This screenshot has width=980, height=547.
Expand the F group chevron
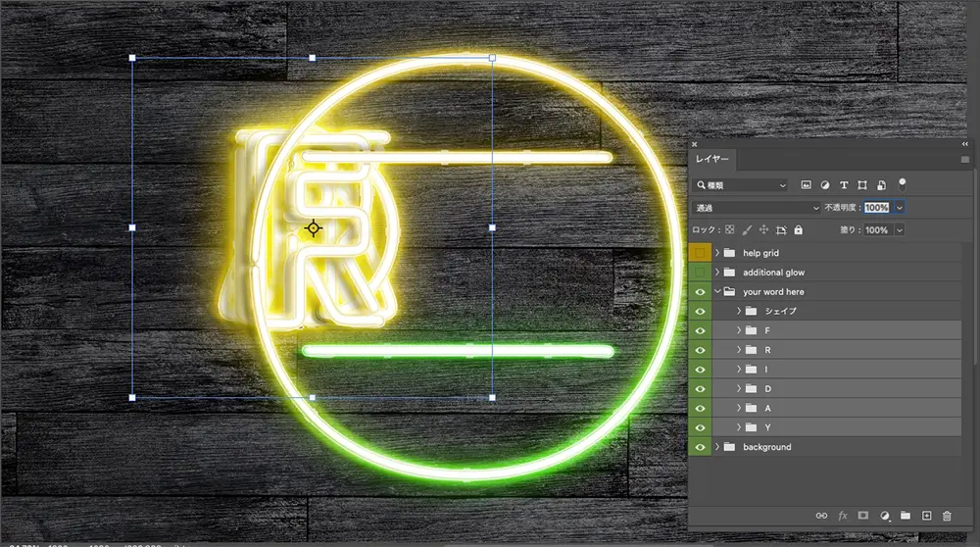tap(739, 330)
